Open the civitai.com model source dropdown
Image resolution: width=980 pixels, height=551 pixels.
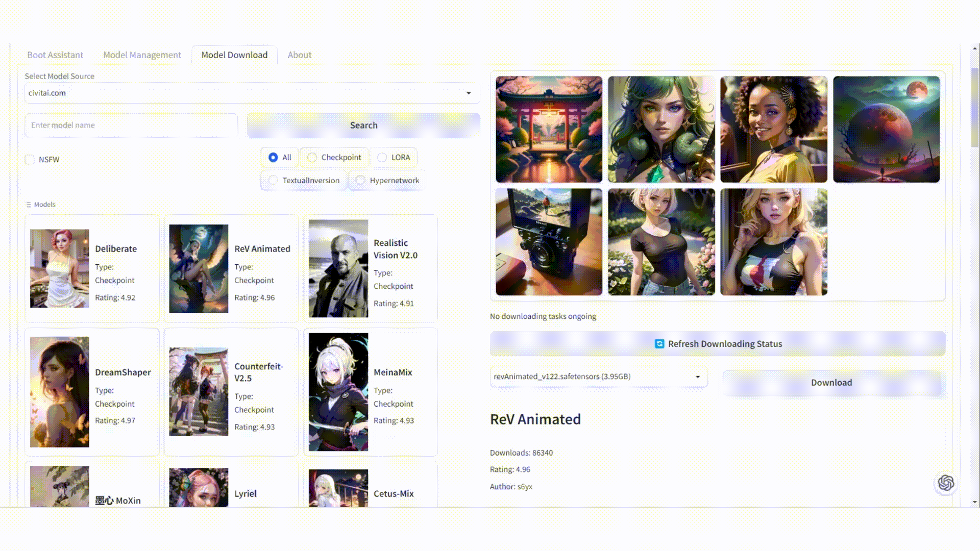coord(252,93)
